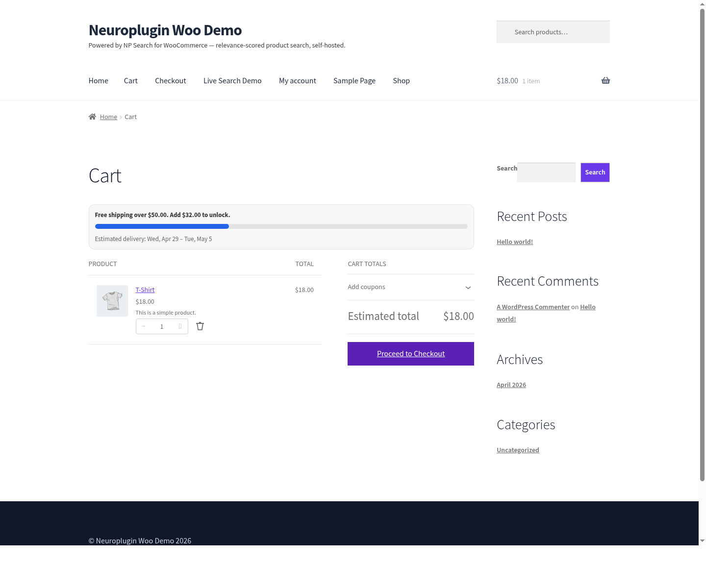Click Hello world! link in recent comment
The width and height of the screenshot is (706, 588).
click(546, 313)
